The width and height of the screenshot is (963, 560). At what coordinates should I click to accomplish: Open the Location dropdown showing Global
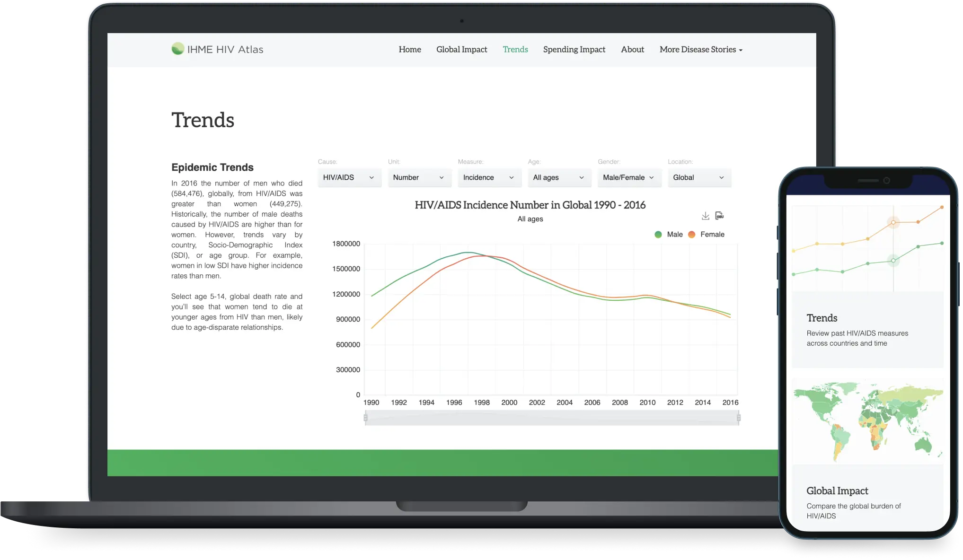[699, 177]
